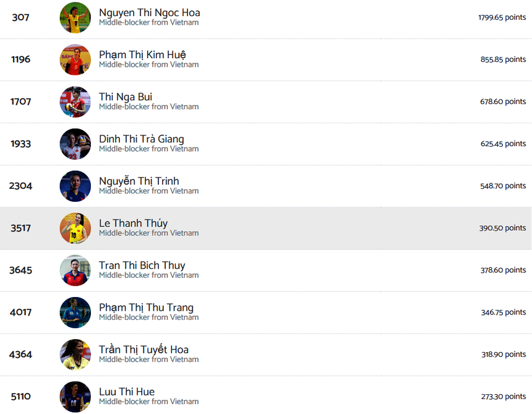Click rank number 4364 on the left
The width and height of the screenshot is (532, 414).
click(x=20, y=354)
